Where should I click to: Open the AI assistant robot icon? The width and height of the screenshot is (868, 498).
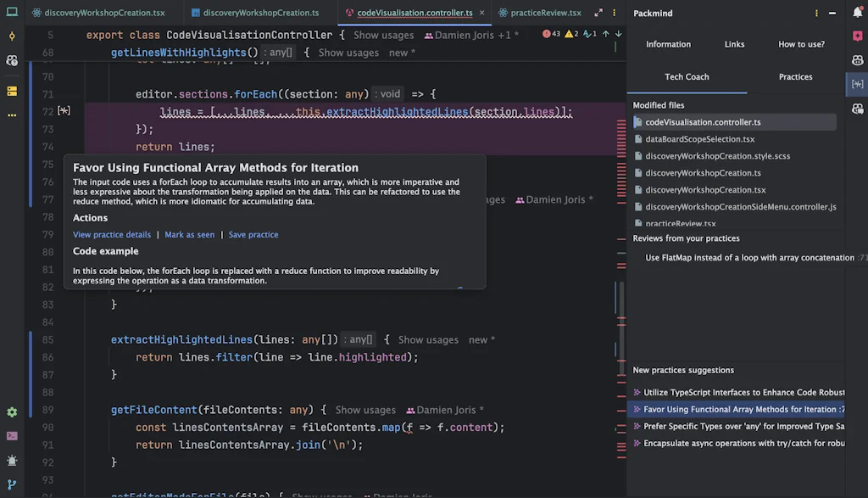[x=856, y=61]
